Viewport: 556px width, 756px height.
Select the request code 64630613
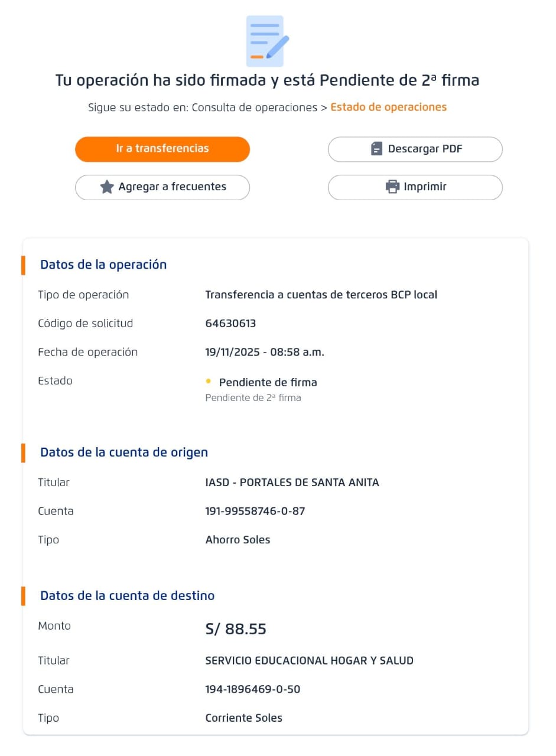[x=230, y=324]
